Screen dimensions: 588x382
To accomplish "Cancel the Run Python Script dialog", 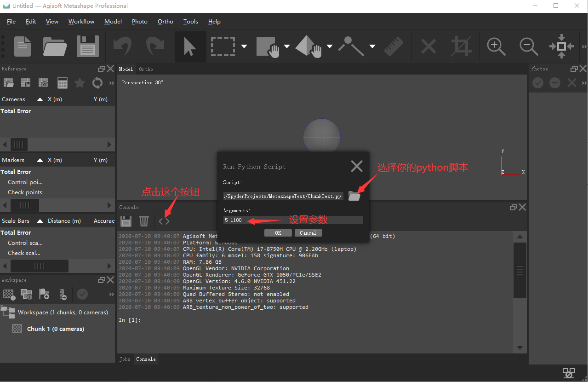I will pyautogui.click(x=308, y=233).
